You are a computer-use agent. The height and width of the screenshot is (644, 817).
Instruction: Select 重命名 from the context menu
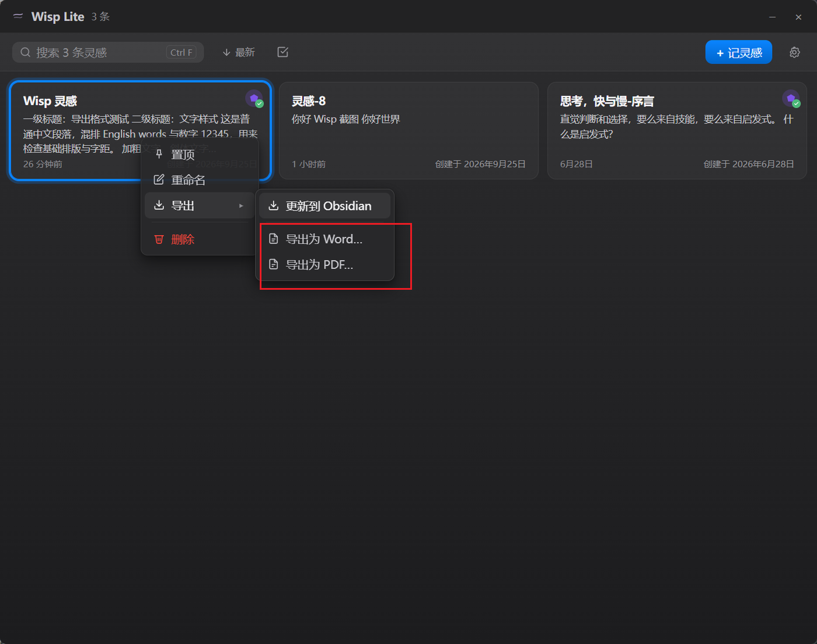coord(199,180)
